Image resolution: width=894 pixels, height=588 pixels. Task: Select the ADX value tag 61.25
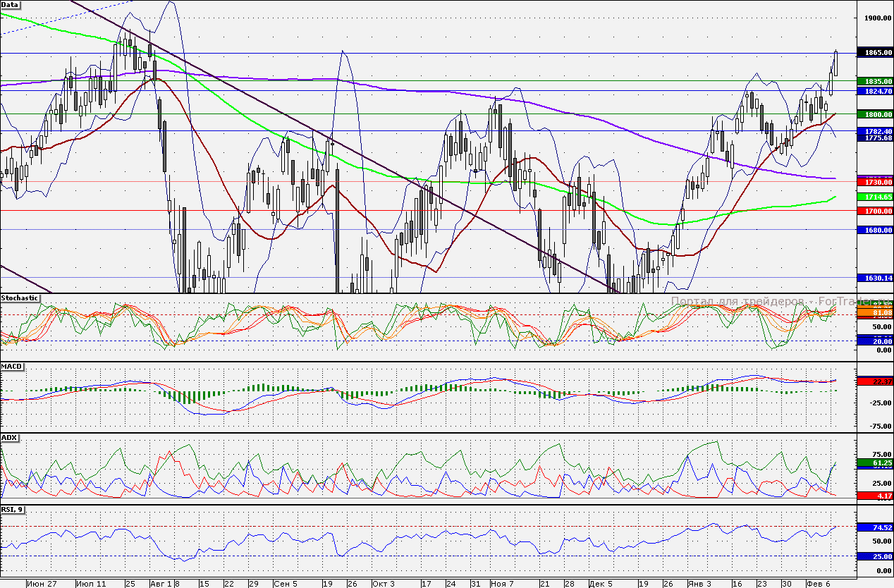pos(874,463)
